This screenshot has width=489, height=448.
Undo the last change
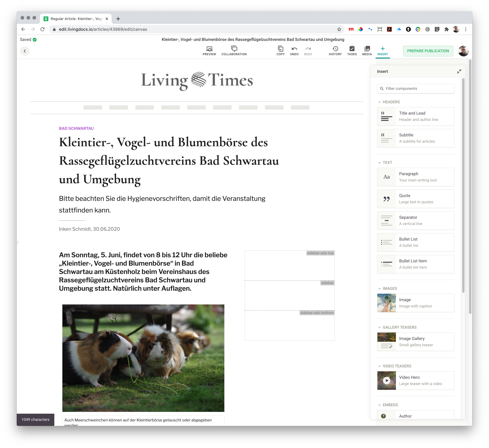tap(294, 51)
